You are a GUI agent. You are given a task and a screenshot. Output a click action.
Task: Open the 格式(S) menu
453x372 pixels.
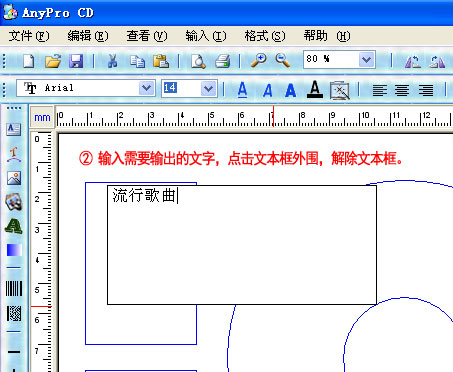click(265, 36)
